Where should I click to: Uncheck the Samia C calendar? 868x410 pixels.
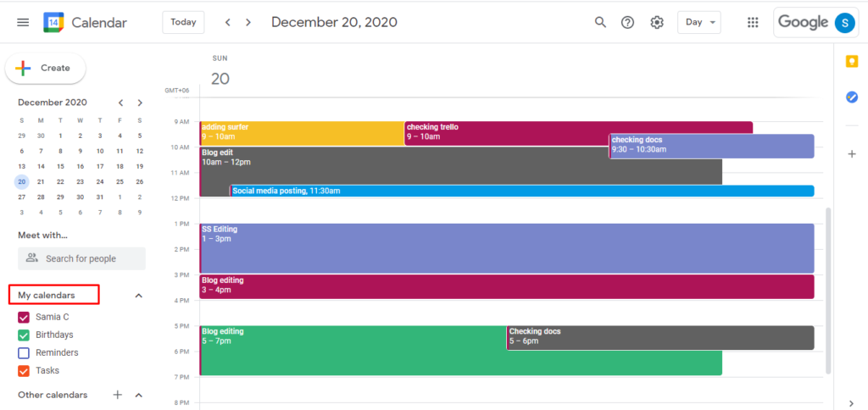click(x=24, y=317)
